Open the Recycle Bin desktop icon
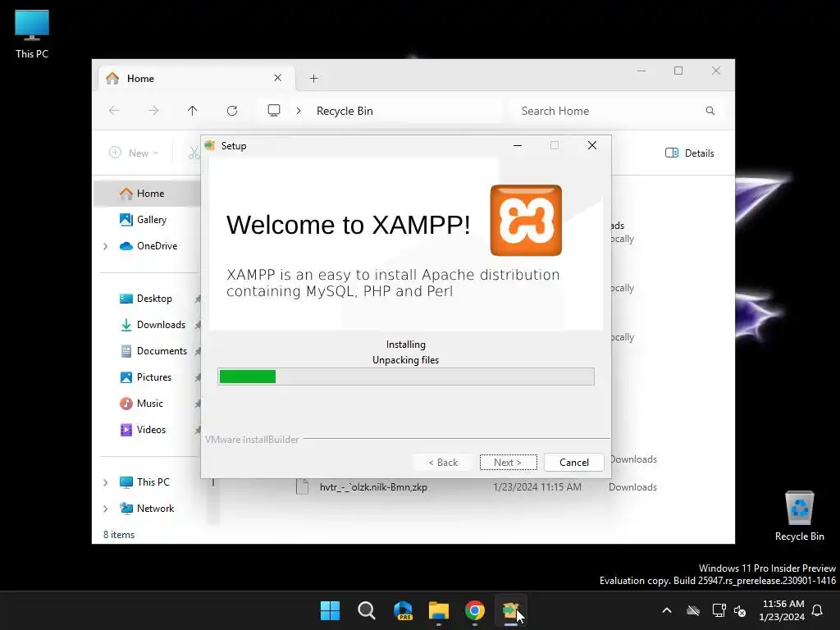Screen dimensions: 840x630 799,516
